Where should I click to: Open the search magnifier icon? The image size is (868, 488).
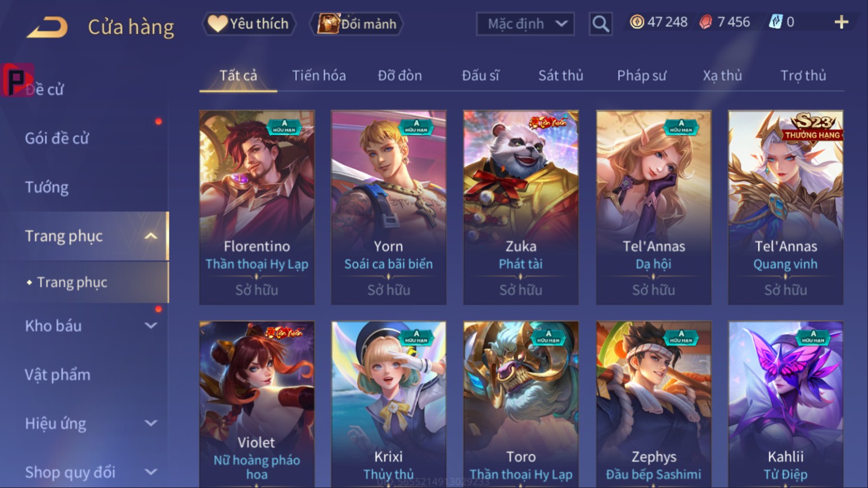[600, 24]
